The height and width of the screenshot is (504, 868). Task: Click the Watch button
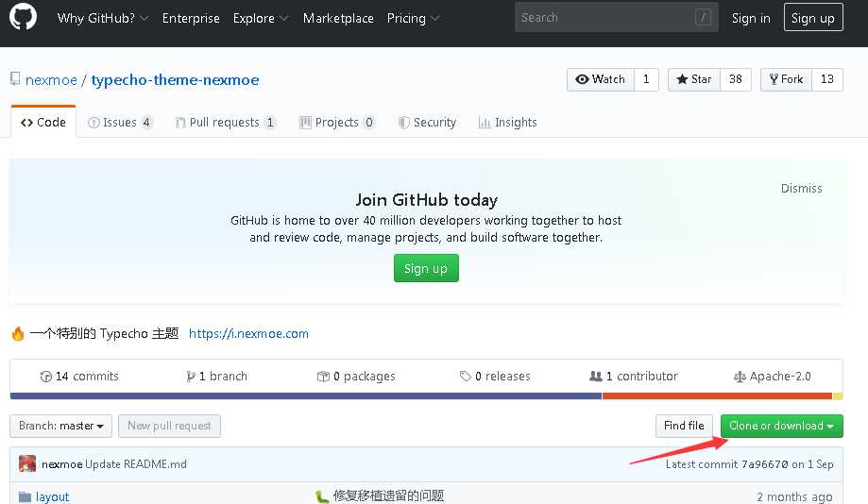[600, 79]
